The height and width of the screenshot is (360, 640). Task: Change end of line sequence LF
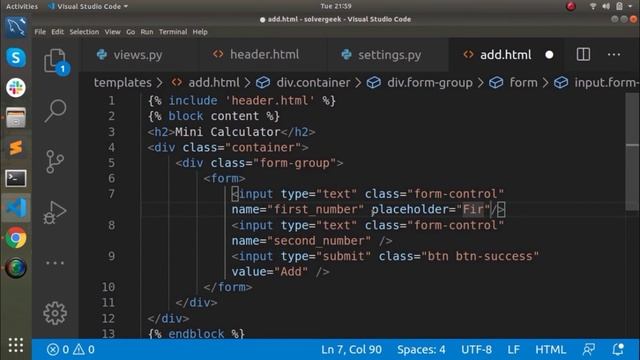click(x=513, y=349)
